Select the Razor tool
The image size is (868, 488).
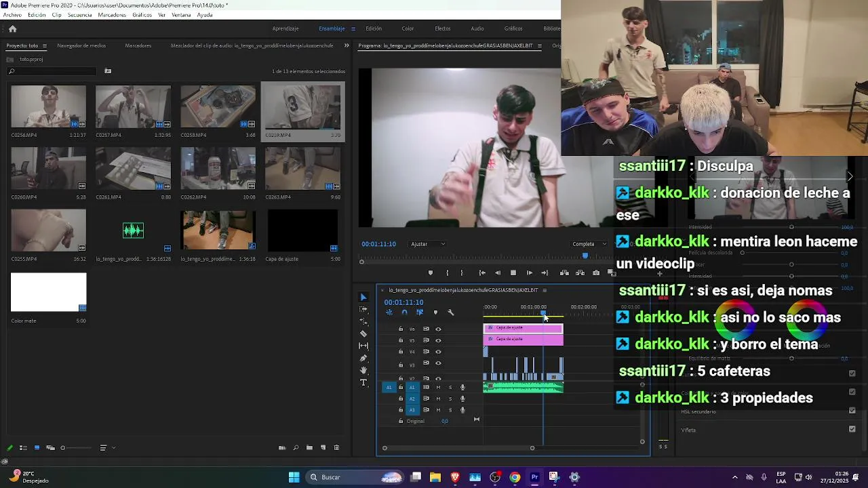pos(363,333)
